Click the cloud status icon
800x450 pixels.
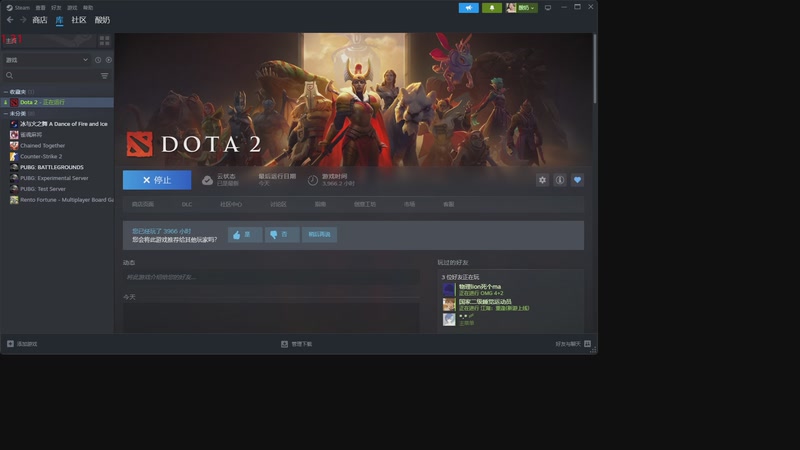point(207,180)
